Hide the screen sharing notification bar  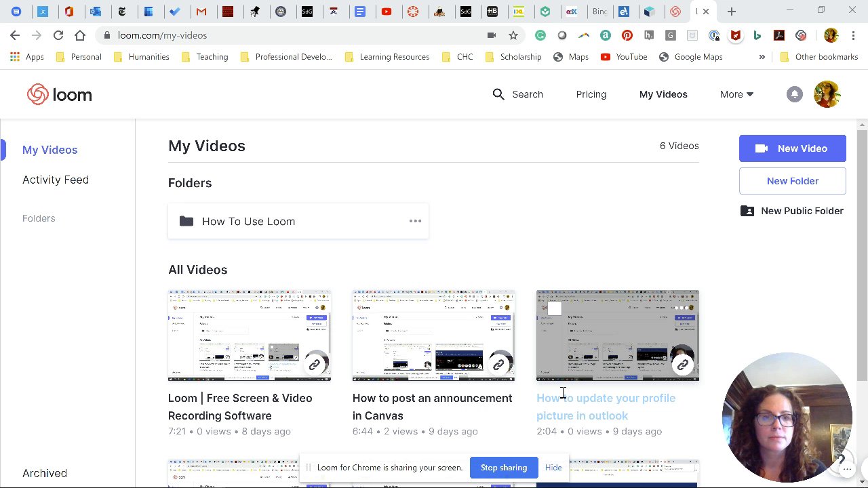point(553,468)
